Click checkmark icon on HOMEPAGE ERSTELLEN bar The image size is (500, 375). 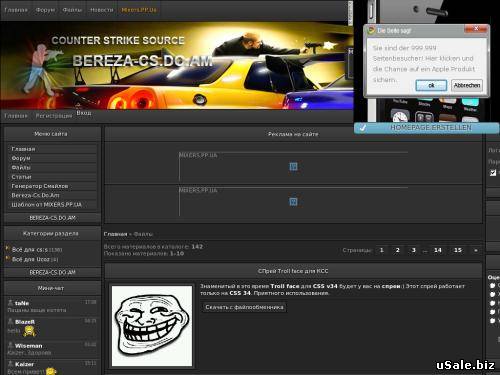[363, 128]
